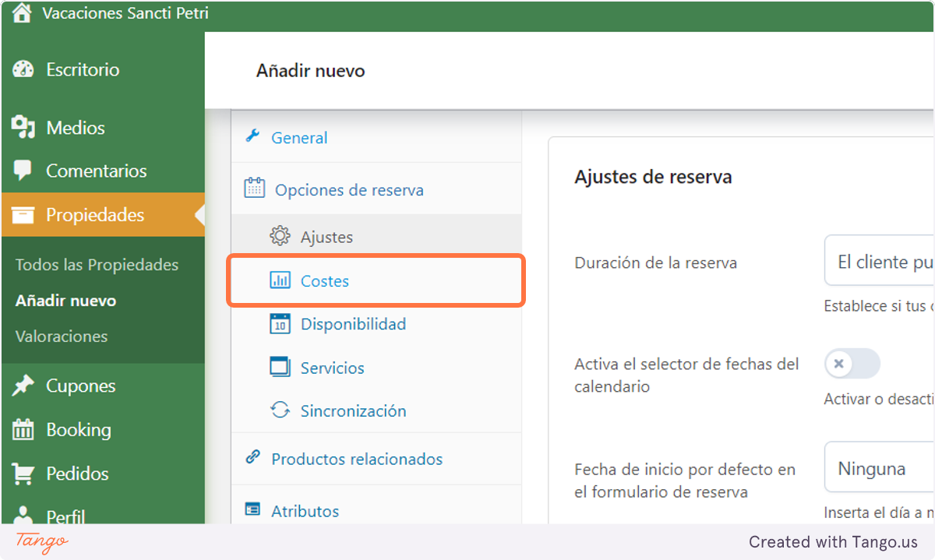
Task: Click the Ajustes de reserva heading
Action: (653, 177)
